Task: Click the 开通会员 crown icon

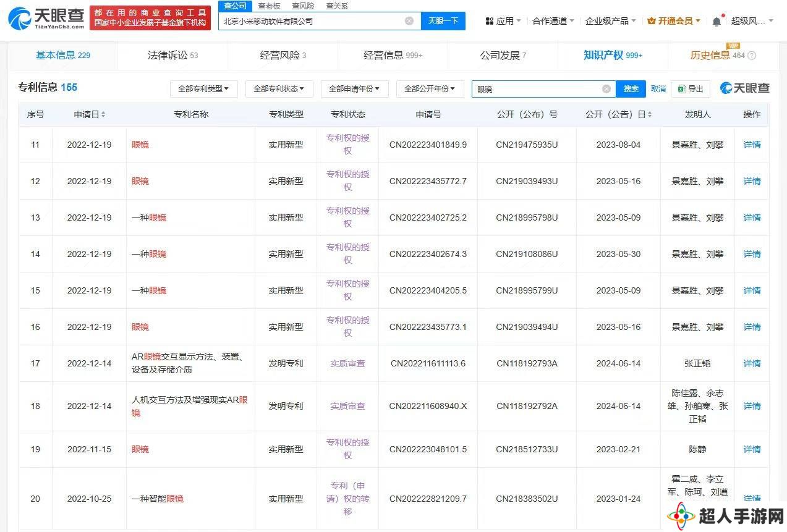Action: click(x=652, y=21)
